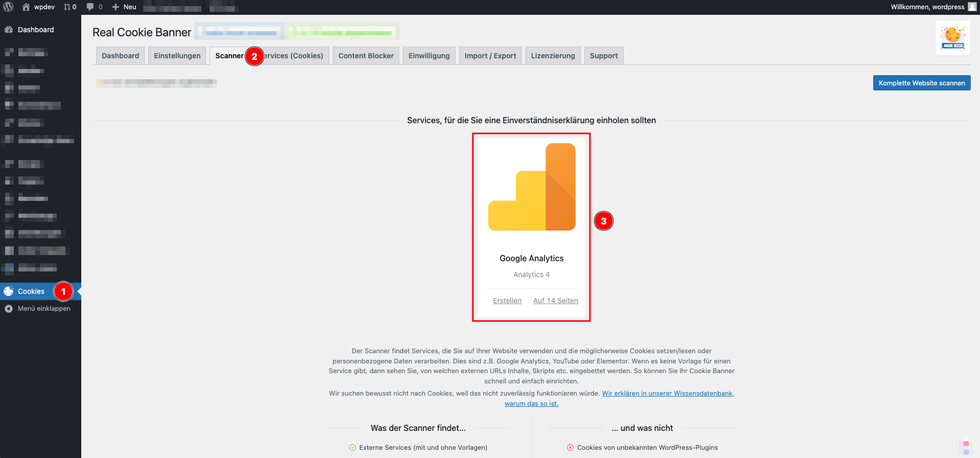Switch to the Content Blocker tab
The height and width of the screenshot is (458, 980).
point(366,56)
